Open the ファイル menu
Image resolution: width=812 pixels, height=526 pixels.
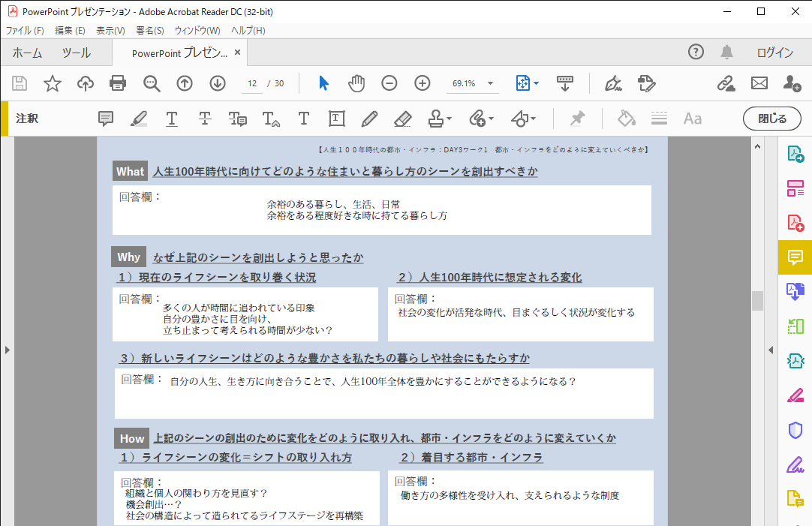coord(25,31)
